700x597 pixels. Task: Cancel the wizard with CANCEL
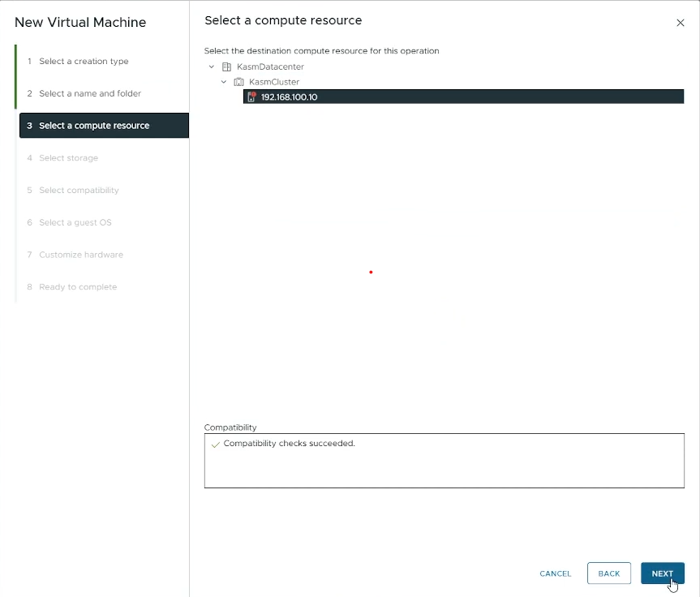555,573
